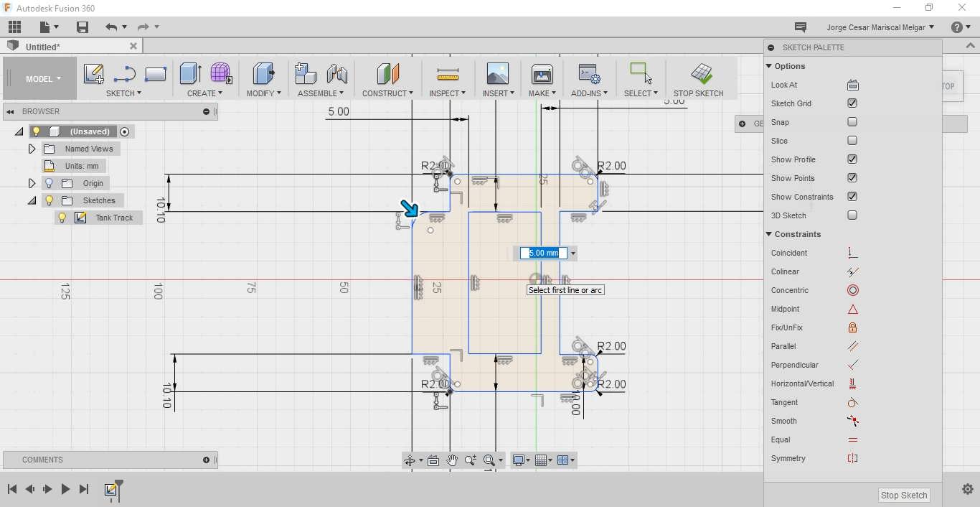Click the New Component assemble icon
The image size is (980, 507).
coord(306,74)
